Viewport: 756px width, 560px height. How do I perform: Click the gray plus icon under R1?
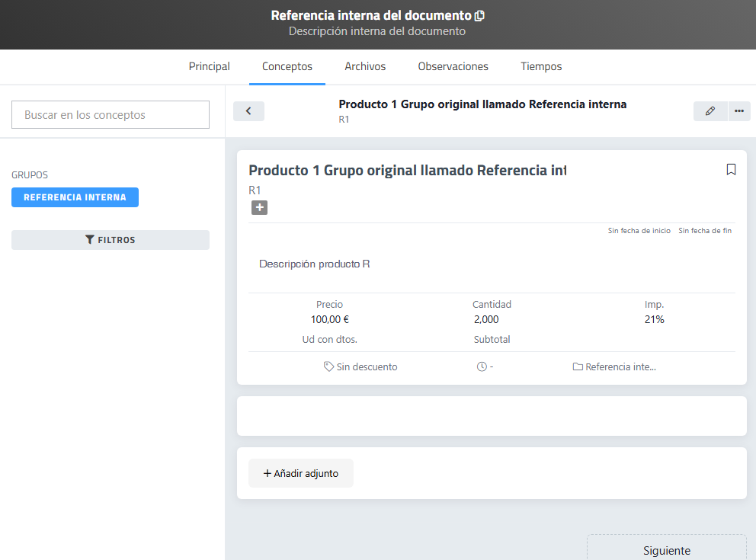click(259, 208)
